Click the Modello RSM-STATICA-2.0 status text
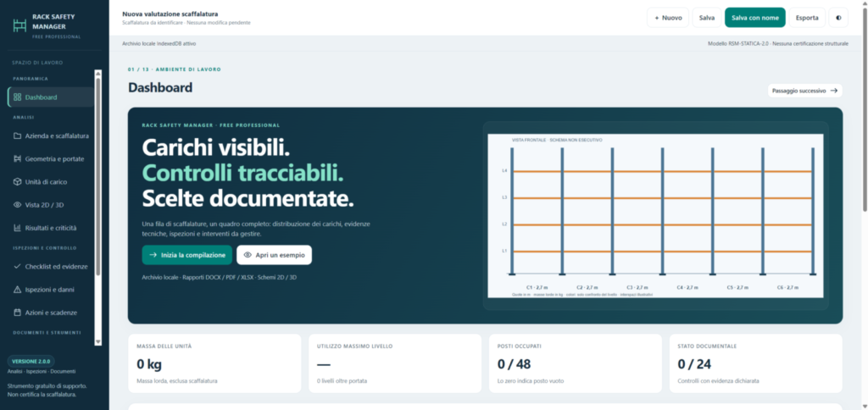The height and width of the screenshot is (410, 868). tap(778, 43)
